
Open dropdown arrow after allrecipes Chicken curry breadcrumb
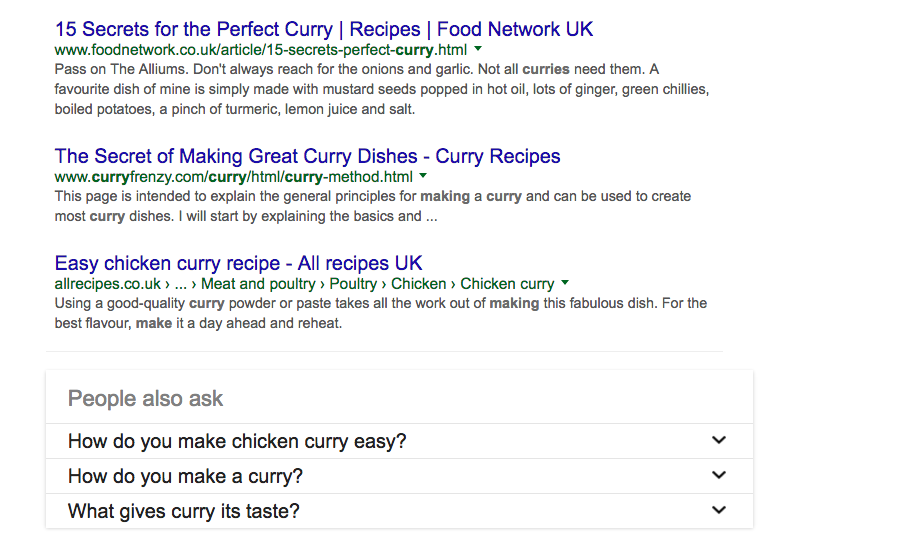pyautogui.click(x=565, y=283)
